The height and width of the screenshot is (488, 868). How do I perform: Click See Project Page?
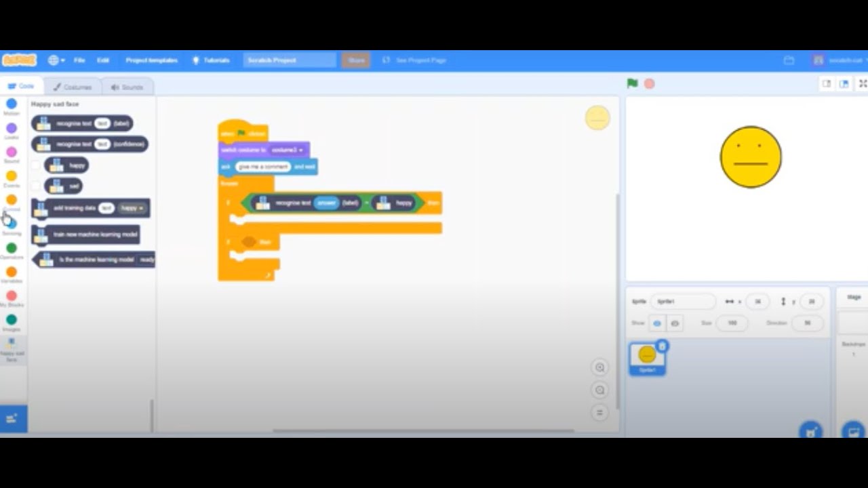pyautogui.click(x=414, y=60)
